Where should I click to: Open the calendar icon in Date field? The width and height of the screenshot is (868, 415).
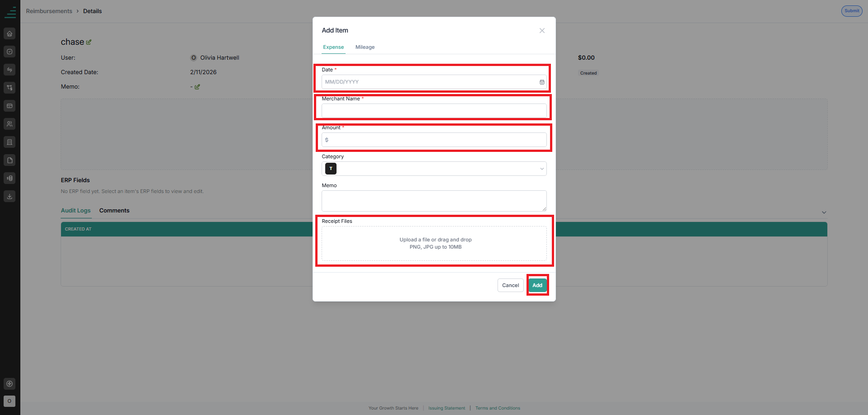click(x=542, y=82)
